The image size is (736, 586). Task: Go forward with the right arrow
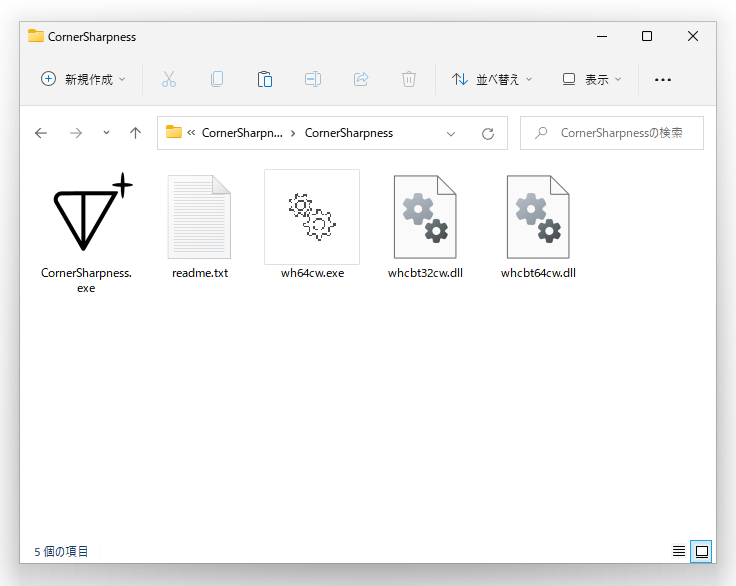click(76, 133)
